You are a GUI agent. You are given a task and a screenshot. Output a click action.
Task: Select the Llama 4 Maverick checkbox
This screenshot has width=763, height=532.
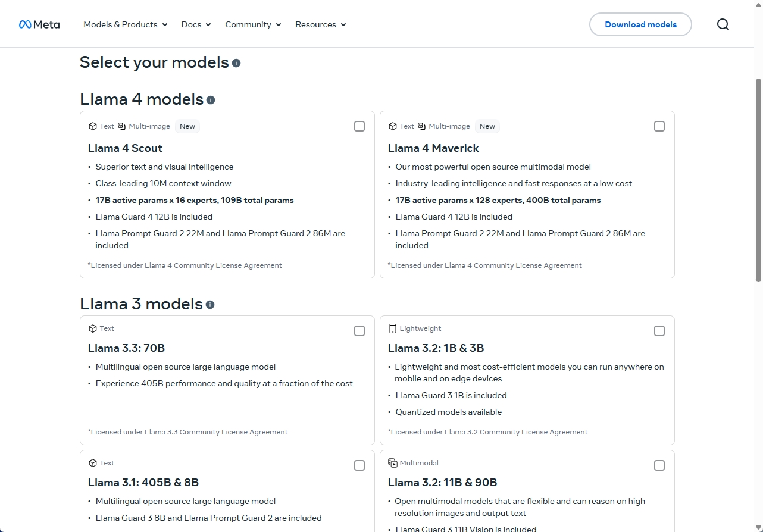659,126
